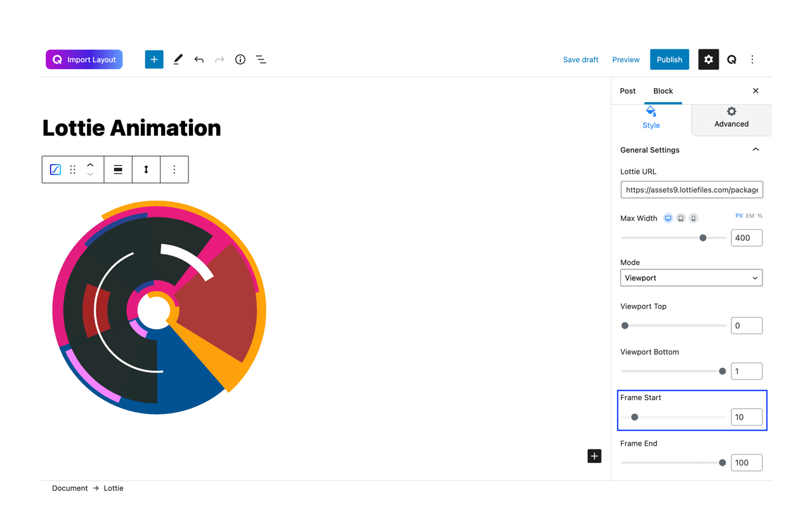Click the Viewport Top slider
Screen dimensions: 812x530
673,325
